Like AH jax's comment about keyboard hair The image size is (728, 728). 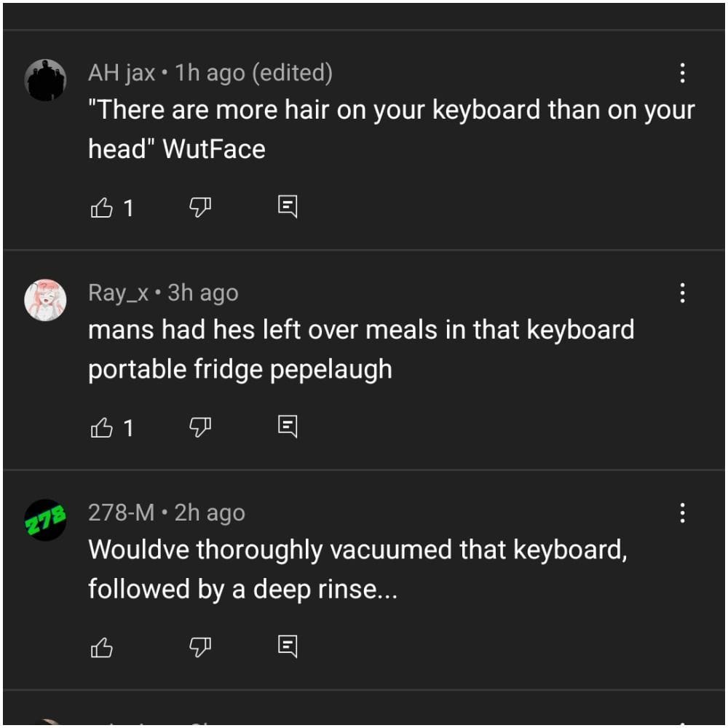point(102,207)
